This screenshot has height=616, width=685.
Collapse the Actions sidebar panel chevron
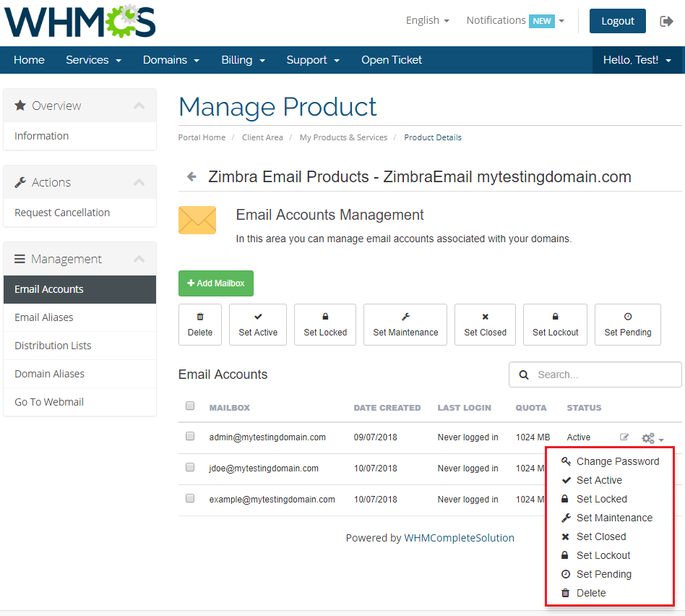point(139,182)
